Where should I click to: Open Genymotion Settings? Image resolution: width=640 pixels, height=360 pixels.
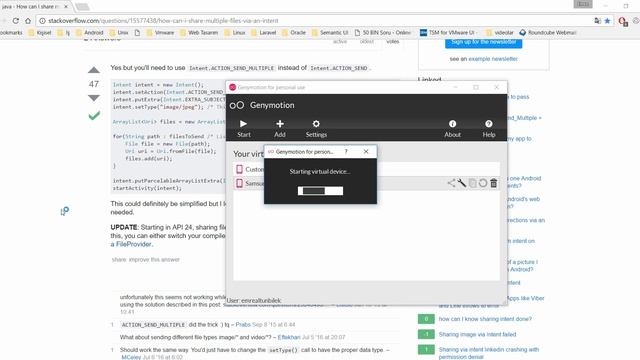[316, 128]
